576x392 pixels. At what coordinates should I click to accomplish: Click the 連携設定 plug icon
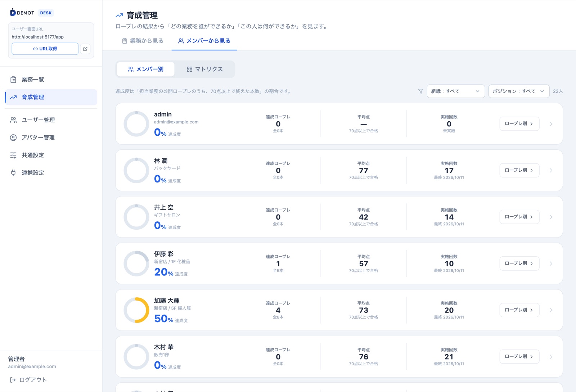[13, 173]
